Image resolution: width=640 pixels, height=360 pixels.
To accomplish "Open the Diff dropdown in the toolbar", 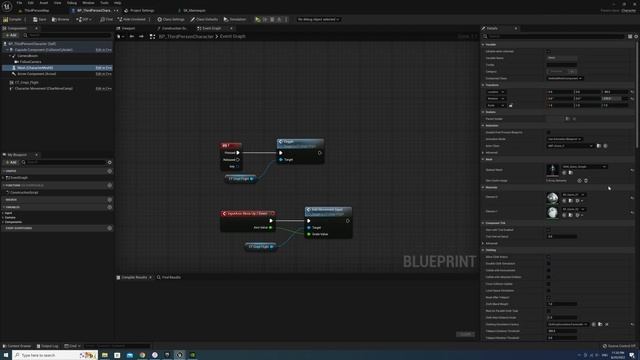I will click(83, 19).
